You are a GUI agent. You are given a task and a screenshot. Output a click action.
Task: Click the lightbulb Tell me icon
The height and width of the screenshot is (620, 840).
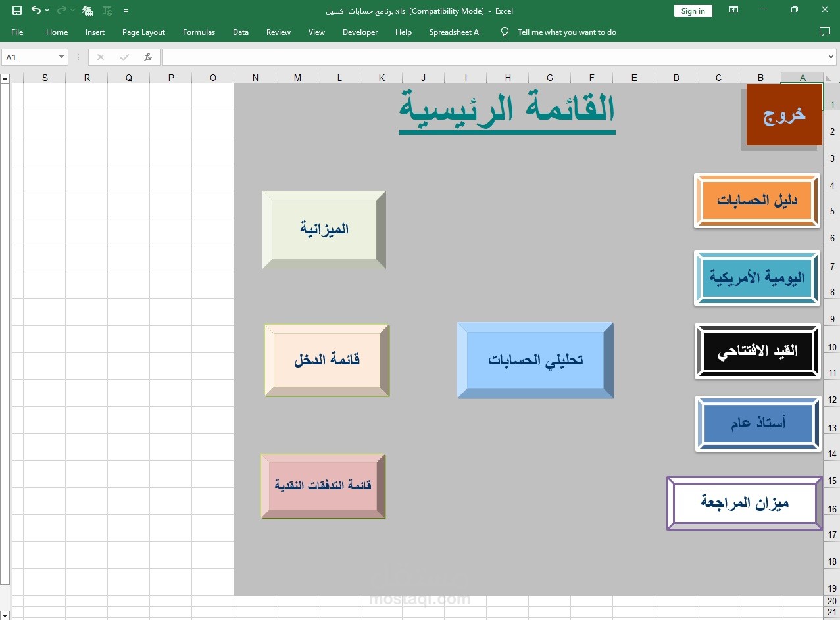point(505,32)
